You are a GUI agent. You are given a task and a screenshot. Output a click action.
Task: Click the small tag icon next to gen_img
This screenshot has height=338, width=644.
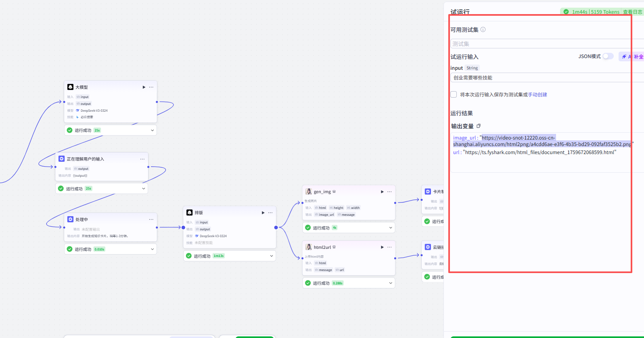(334, 192)
